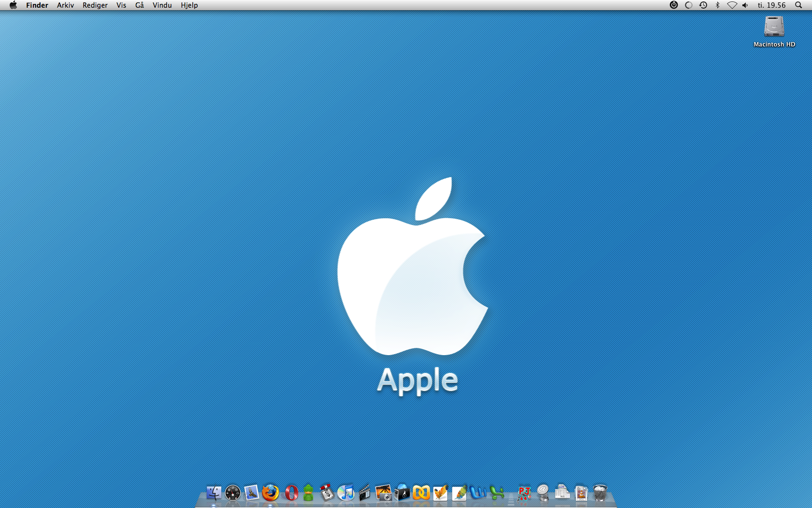Screen dimensions: 812x508
Task: Open Spotlight search magnifier
Action: 798,5
